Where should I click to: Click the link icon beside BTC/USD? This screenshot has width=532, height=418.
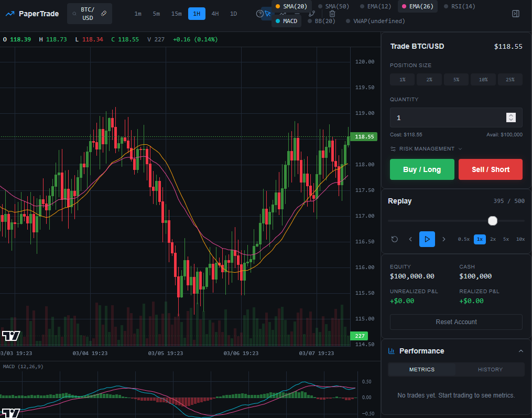tap(104, 13)
